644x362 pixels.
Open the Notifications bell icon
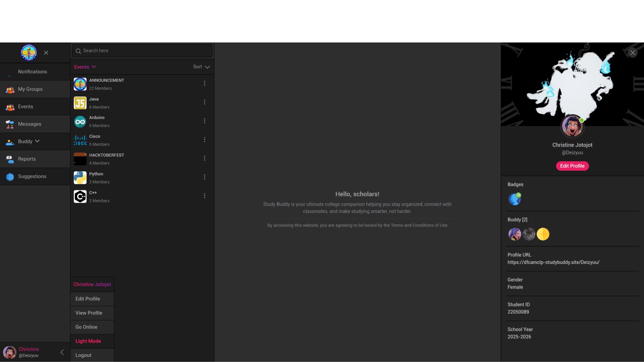coord(10,72)
